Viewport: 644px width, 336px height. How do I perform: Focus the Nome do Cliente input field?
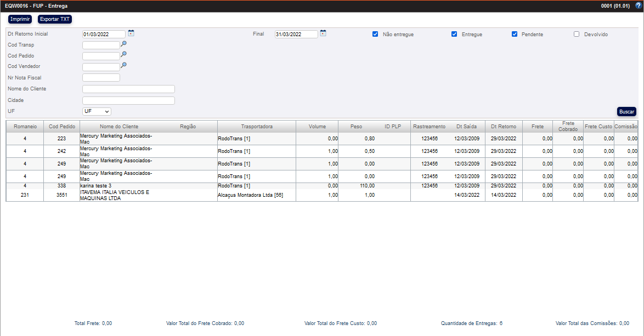click(x=128, y=89)
